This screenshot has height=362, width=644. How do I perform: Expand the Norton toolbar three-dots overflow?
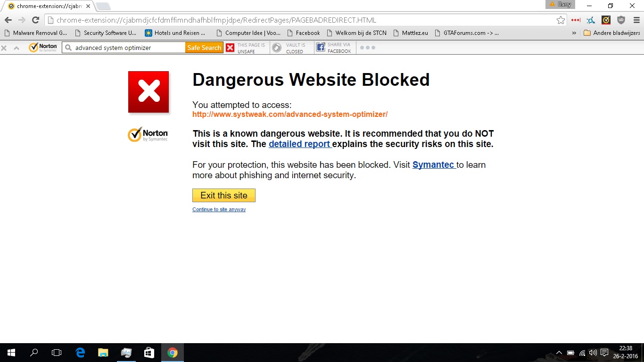click(x=368, y=48)
